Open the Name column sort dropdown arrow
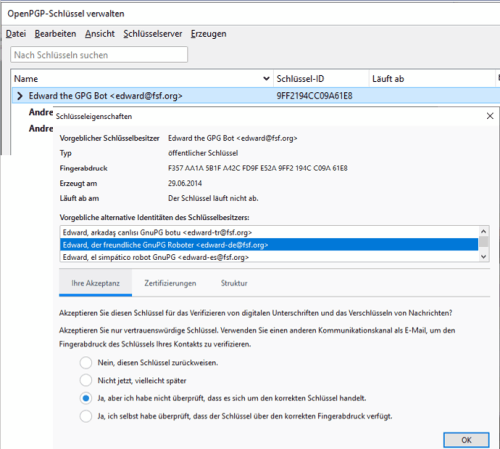The height and width of the screenshot is (449, 500). (x=266, y=79)
